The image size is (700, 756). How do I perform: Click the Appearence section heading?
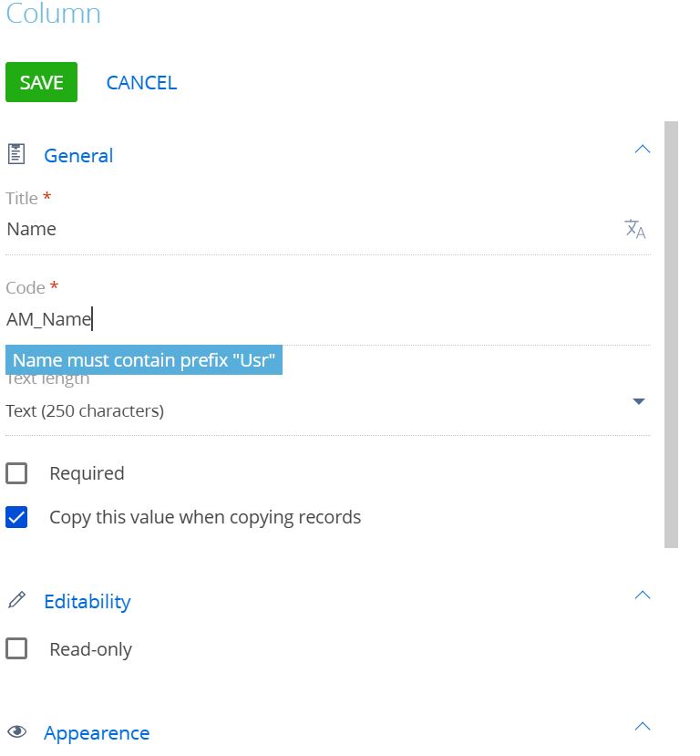pos(97,733)
